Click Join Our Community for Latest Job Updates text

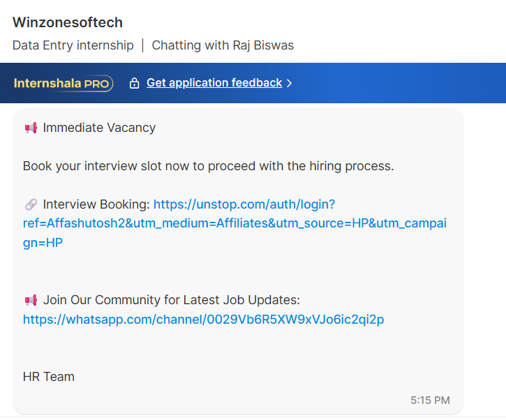coord(172,300)
